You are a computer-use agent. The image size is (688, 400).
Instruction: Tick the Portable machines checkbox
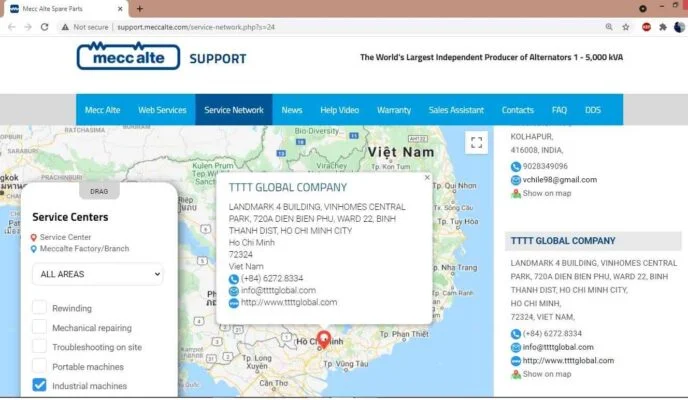39,366
